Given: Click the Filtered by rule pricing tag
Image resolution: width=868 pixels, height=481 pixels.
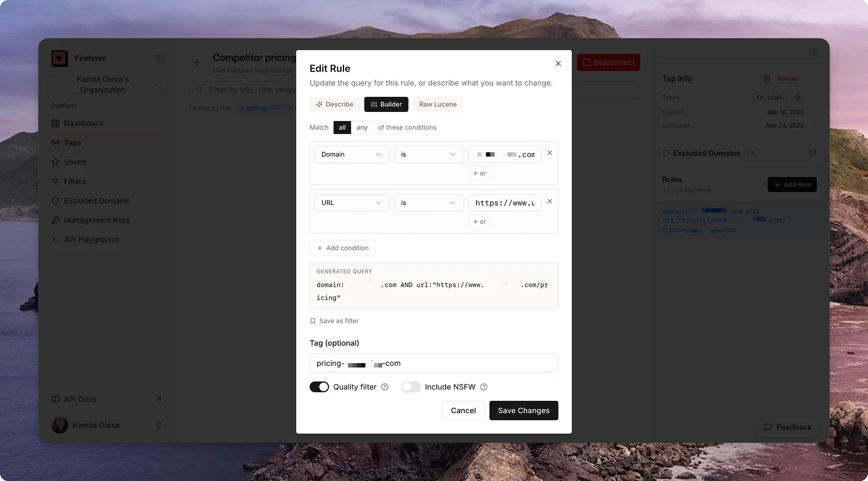Looking at the screenshot, I should [267, 108].
